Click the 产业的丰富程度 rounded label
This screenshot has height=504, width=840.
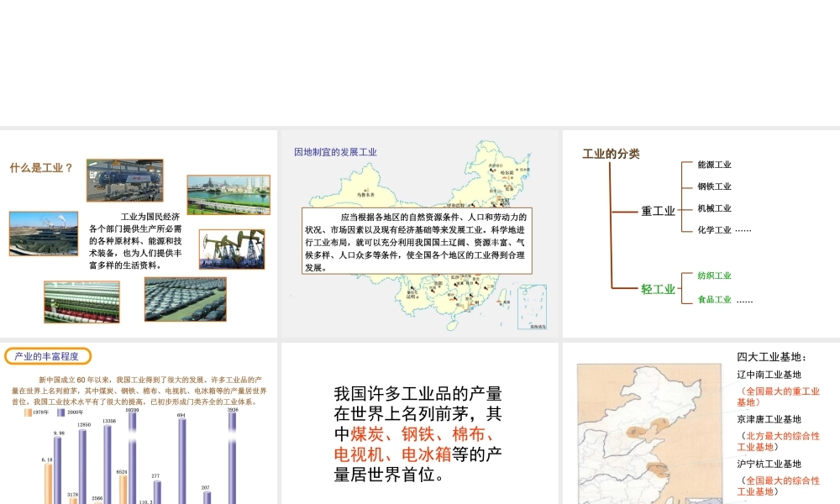pyautogui.click(x=48, y=356)
